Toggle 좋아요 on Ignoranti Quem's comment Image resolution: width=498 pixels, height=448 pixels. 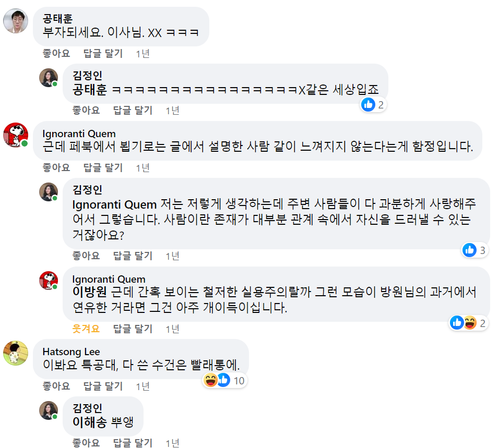56,168
